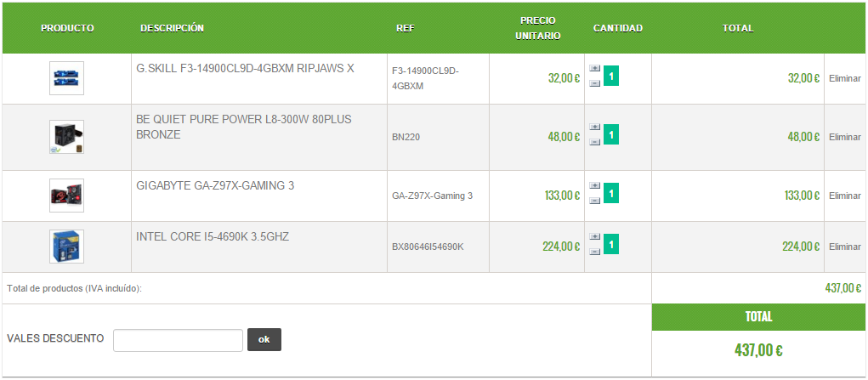Decrease quantity of G.SKILL Ripjaws X

click(x=594, y=83)
